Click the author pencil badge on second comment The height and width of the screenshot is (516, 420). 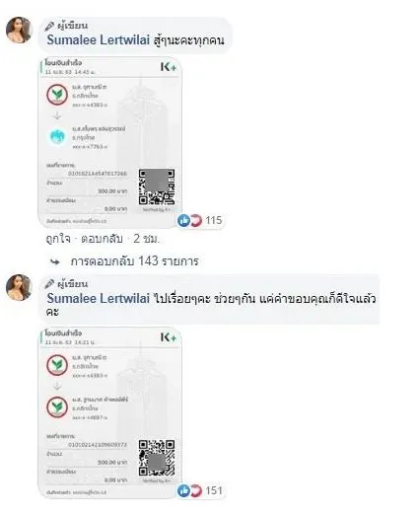pos(49,284)
